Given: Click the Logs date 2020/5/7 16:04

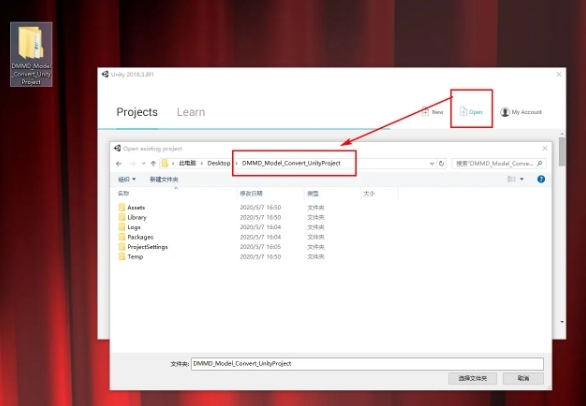Looking at the screenshot, I should point(260,227).
